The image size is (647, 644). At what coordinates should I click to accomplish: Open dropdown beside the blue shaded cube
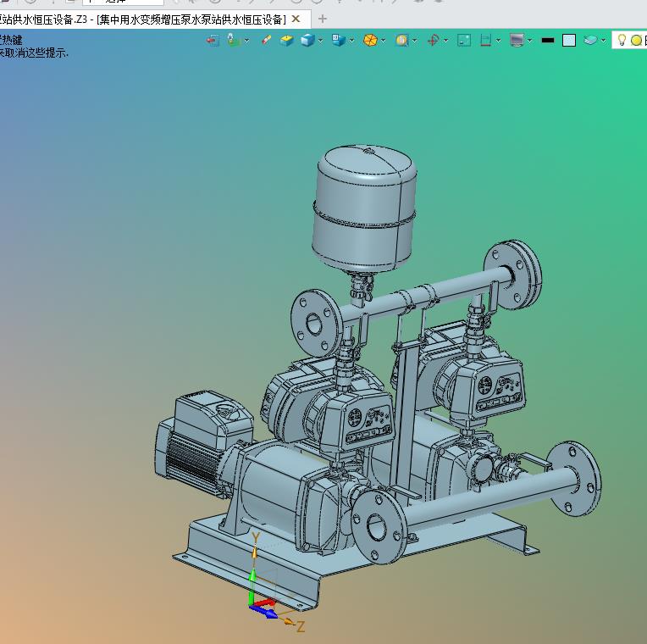click(x=321, y=41)
